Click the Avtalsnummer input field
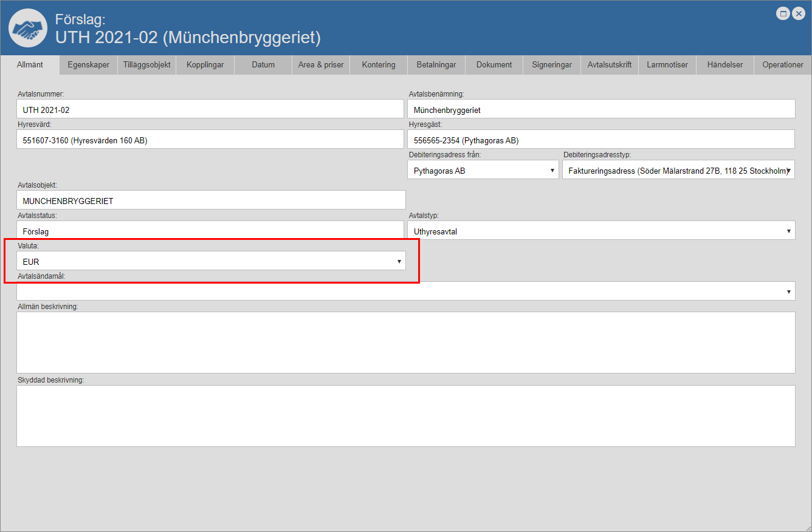 click(x=210, y=109)
